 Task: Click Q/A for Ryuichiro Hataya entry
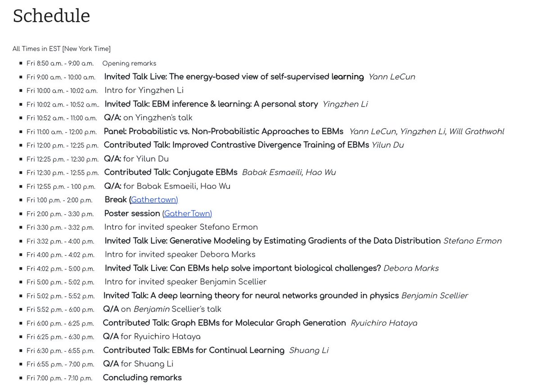click(x=152, y=337)
